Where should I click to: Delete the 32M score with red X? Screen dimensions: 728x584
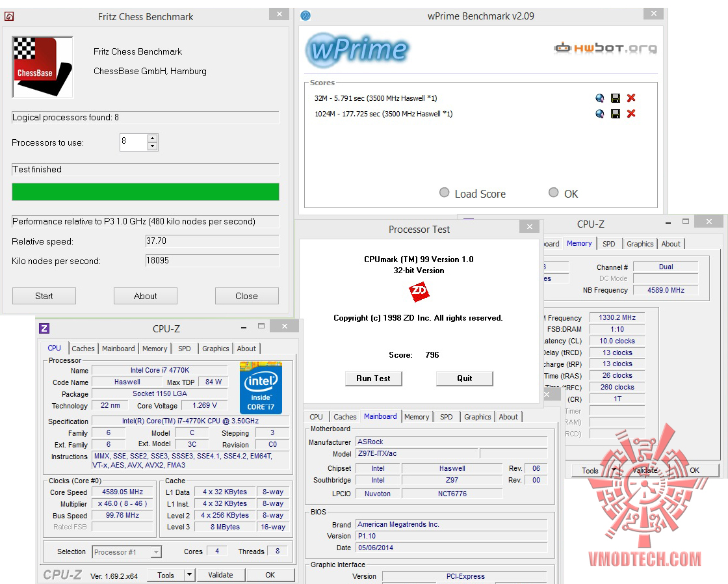coord(631,98)
